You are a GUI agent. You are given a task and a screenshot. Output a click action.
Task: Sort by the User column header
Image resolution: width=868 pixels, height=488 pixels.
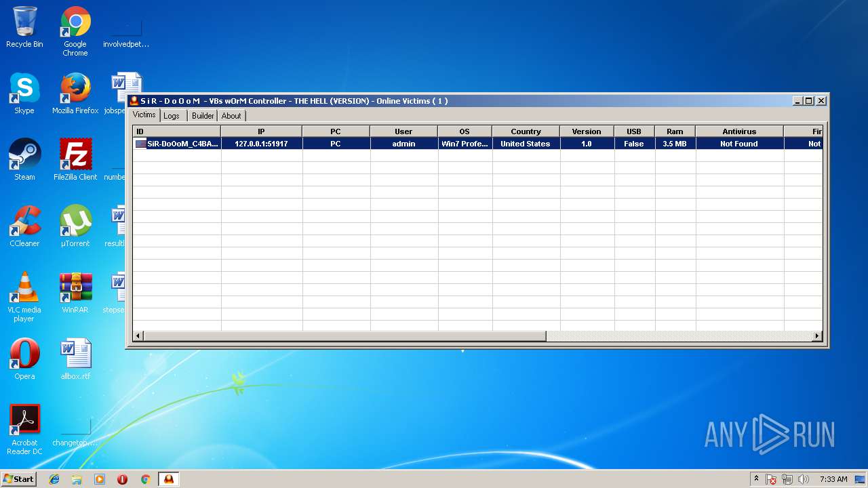pos(404,131)
